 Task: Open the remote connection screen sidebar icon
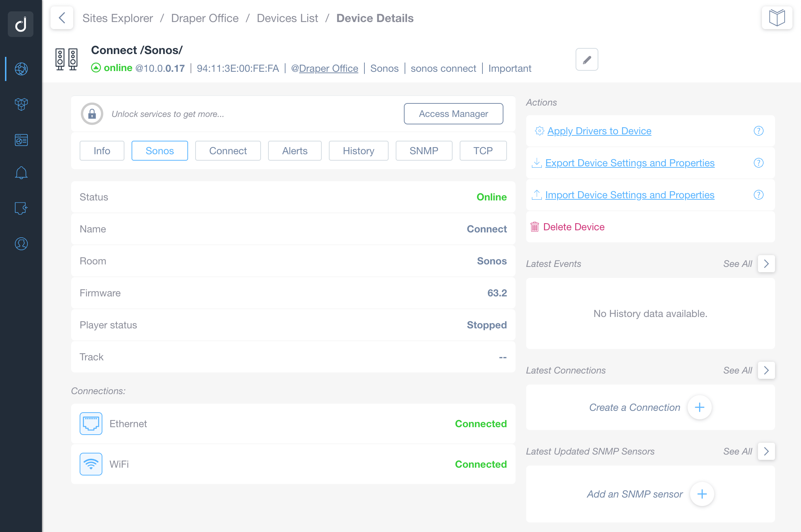pyautogui.click(x=21, y=208)
